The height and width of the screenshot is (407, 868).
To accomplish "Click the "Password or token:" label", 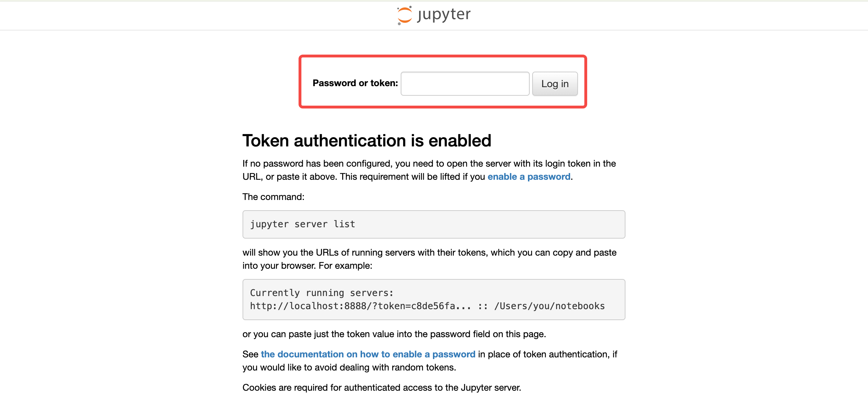I will tap(355, 83).
